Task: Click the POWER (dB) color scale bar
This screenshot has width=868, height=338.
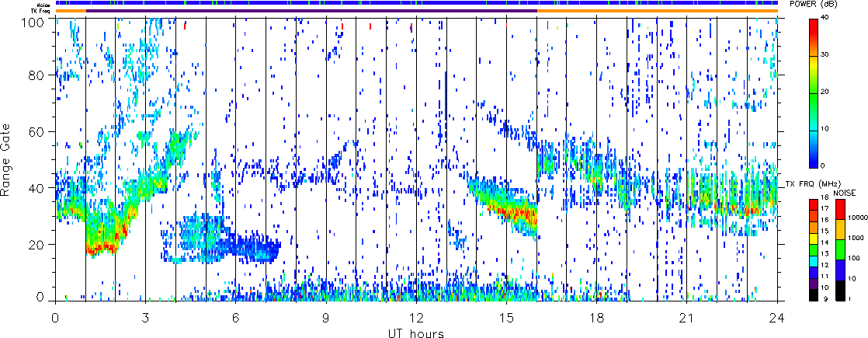Action: (814, 93)
